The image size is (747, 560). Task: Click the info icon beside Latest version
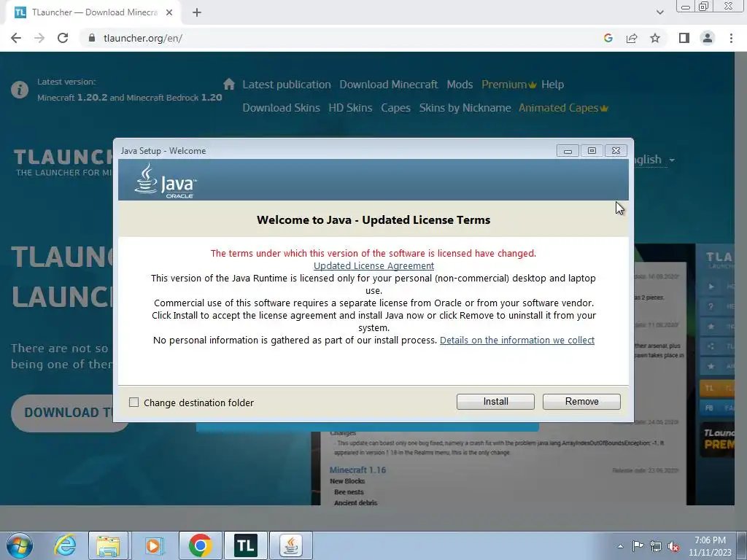click(20, 90)
